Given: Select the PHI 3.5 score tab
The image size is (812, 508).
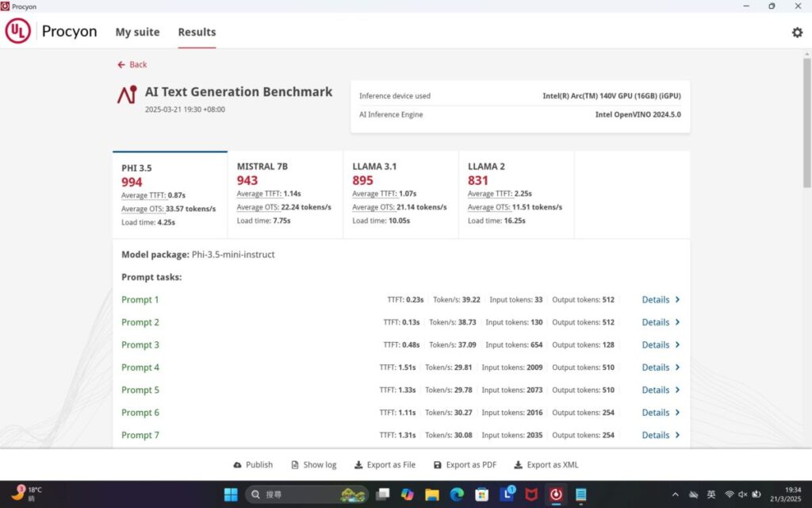Looking at the screenshot, I should pos(170,195).
